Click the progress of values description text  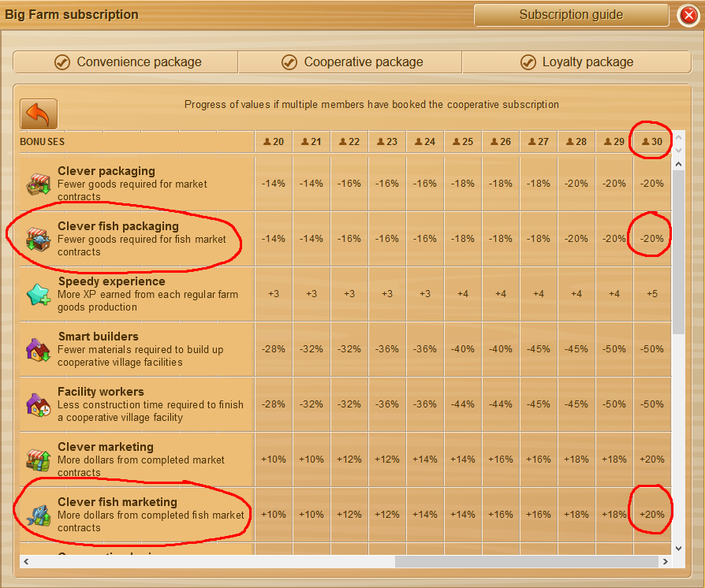click(x=371, y=105)
